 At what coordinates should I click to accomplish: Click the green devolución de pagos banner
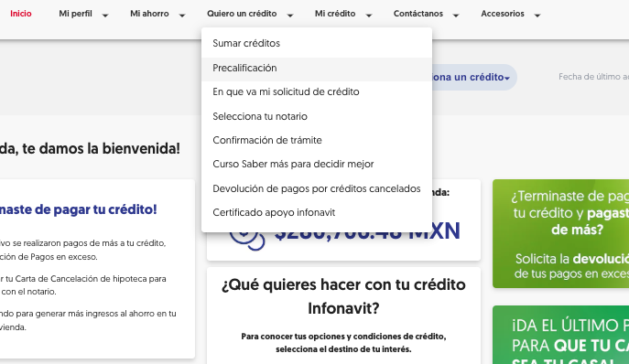tap(561, 234)
